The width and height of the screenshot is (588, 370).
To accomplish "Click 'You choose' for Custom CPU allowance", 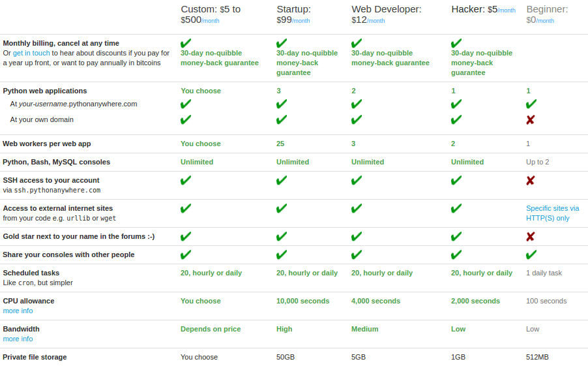I will click(x=201, y=301).
